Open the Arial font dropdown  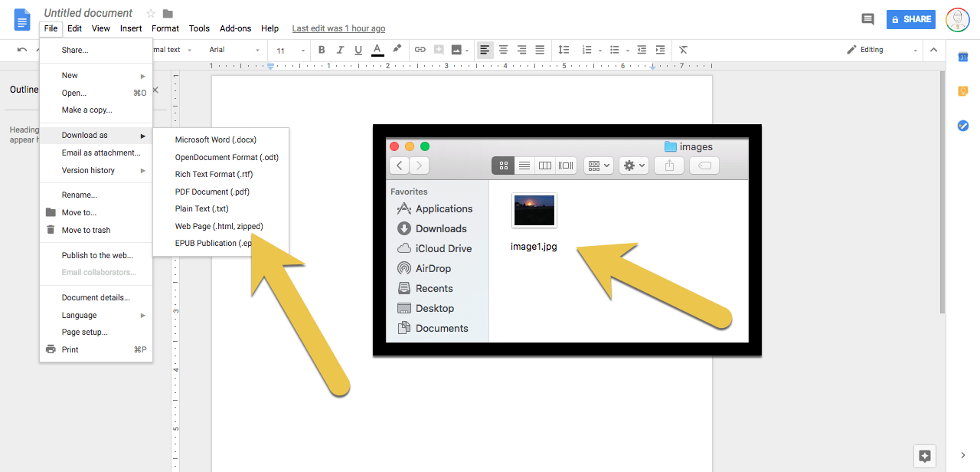(235, 50)
